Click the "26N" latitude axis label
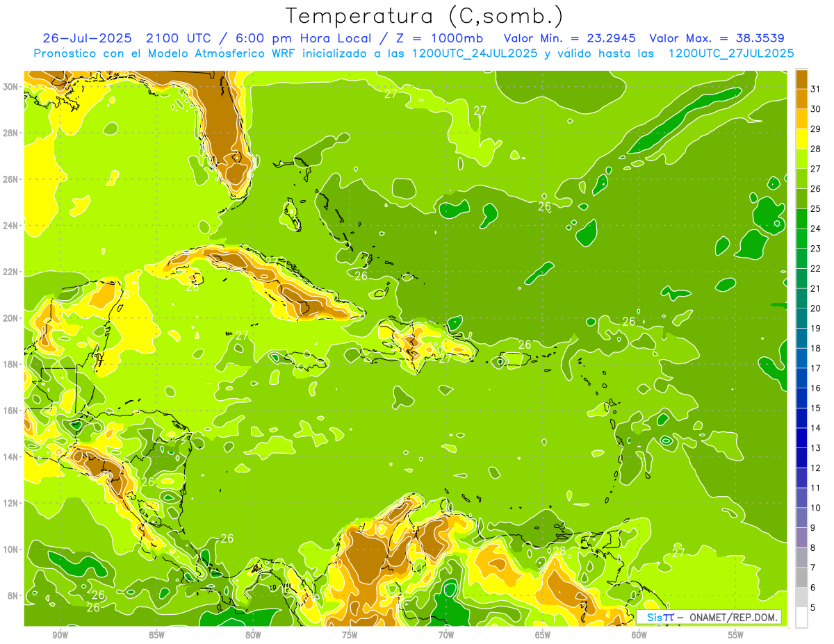 click(x=10, y=179)
